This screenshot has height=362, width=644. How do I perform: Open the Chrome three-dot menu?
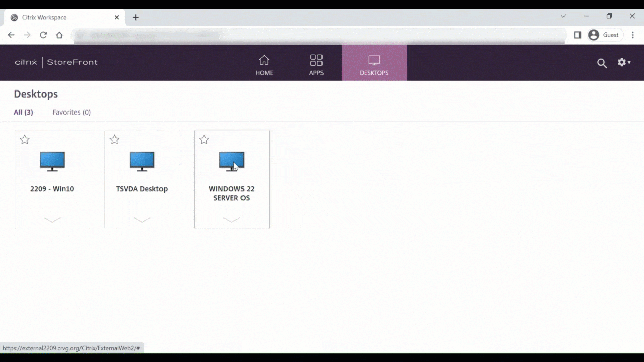pyautogui.click(x=633, y=35)
